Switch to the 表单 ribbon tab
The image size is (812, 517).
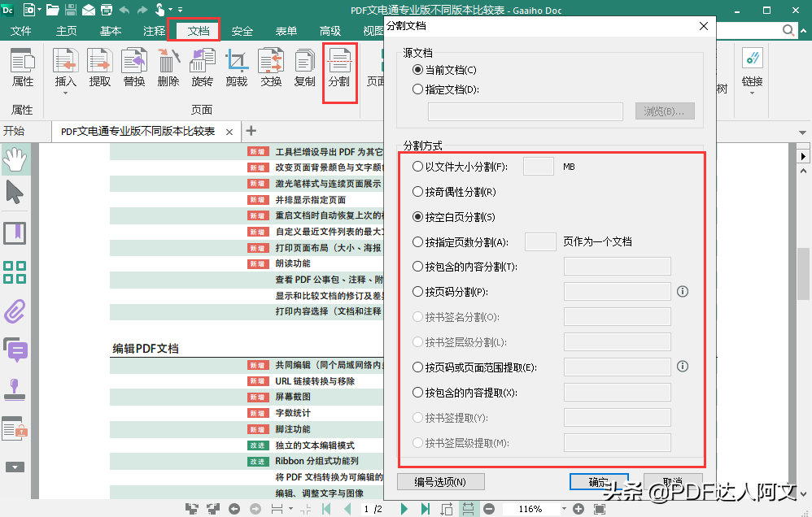[286, 31]
